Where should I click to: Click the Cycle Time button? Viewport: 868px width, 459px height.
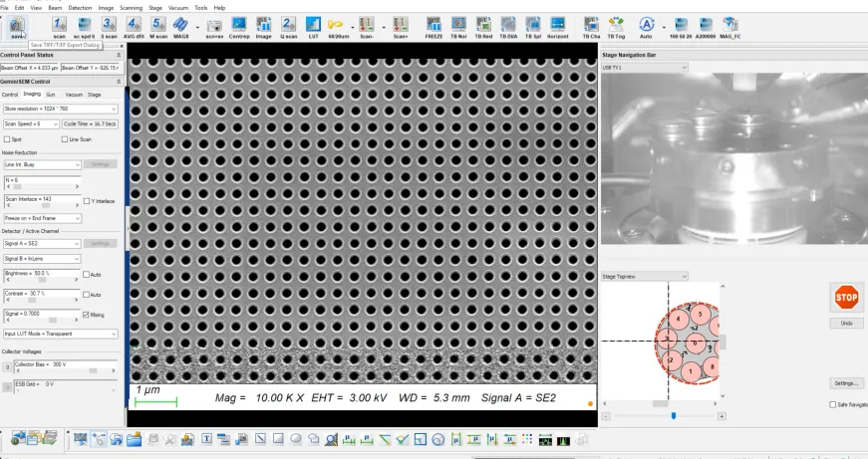[90, 123]
